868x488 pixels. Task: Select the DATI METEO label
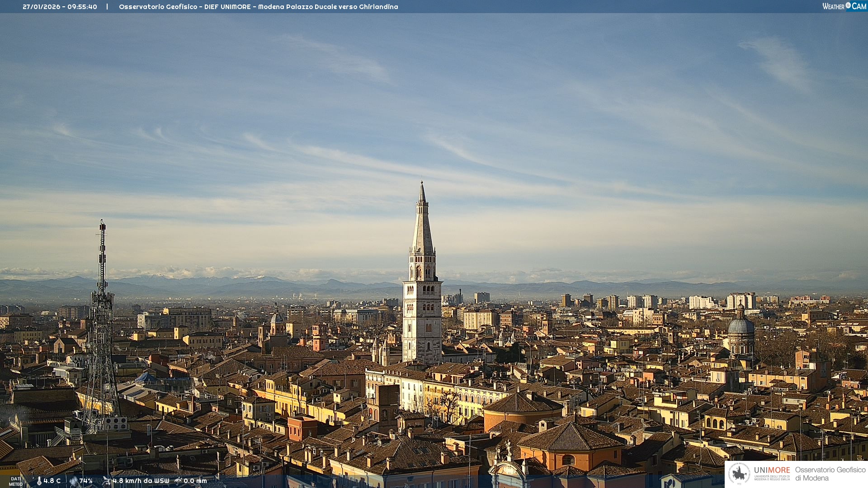click(x=16, y=481)
